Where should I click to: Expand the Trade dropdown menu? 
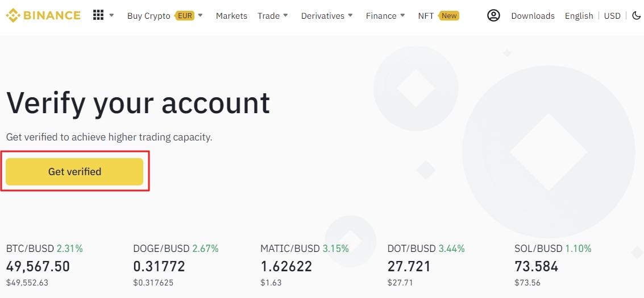pyautogui.click(x=273, y=15)
